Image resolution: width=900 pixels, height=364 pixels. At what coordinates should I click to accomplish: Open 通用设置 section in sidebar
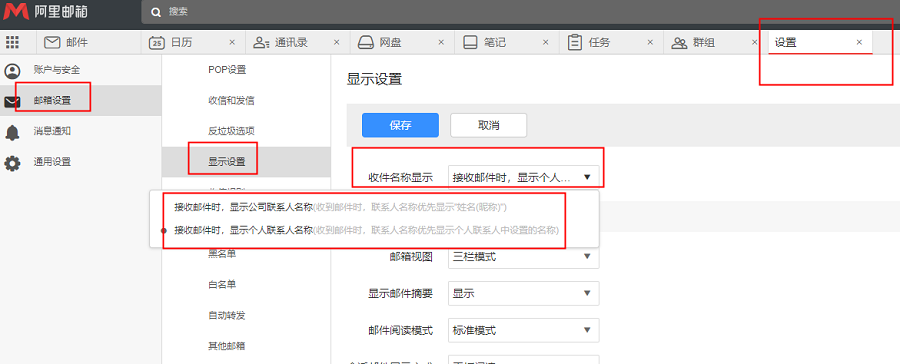tap(80, 162)
